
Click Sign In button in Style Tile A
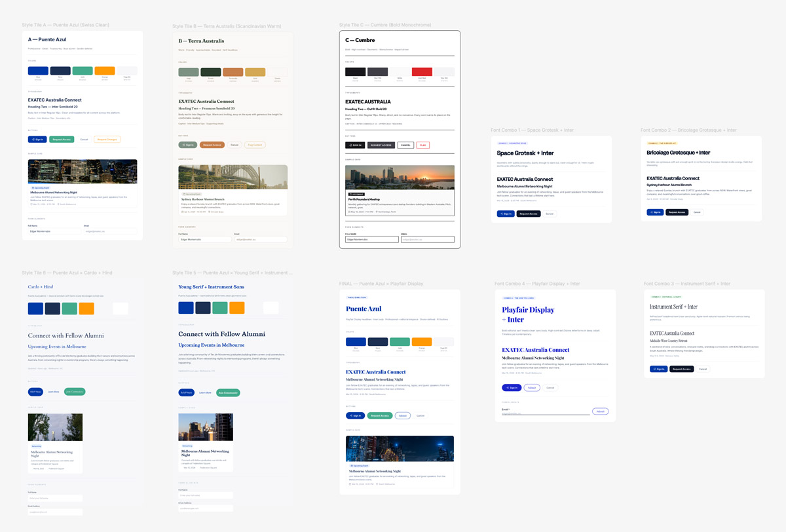[37, 140]
